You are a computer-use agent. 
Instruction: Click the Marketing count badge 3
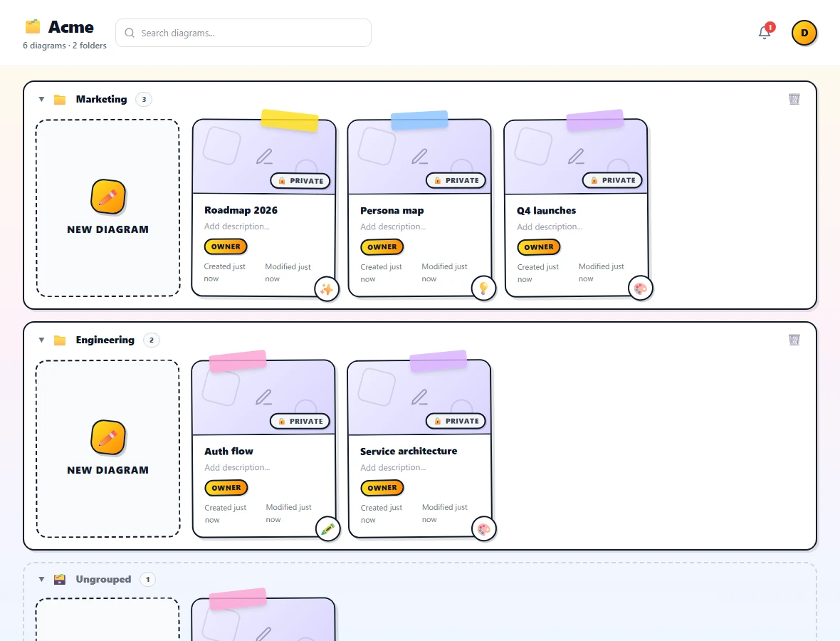click(144, 99)
